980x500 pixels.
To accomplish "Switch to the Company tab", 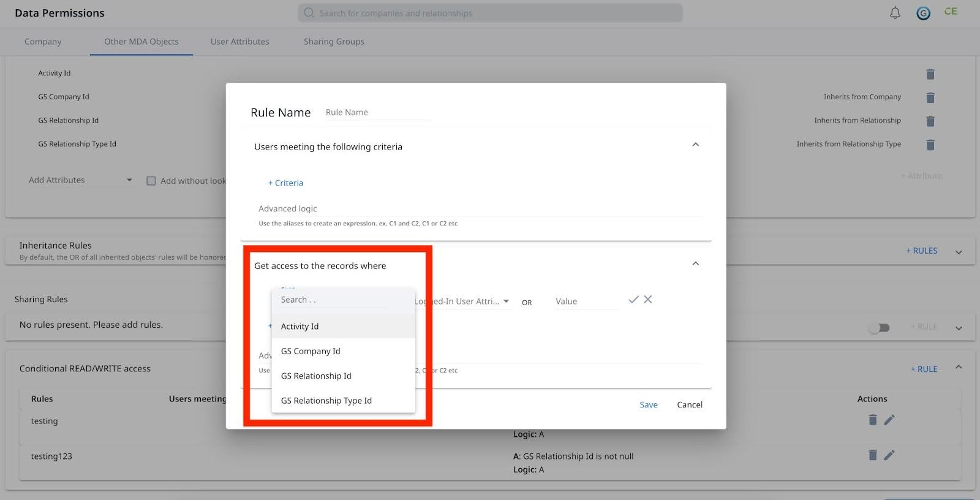I will [x=43, y=42].
